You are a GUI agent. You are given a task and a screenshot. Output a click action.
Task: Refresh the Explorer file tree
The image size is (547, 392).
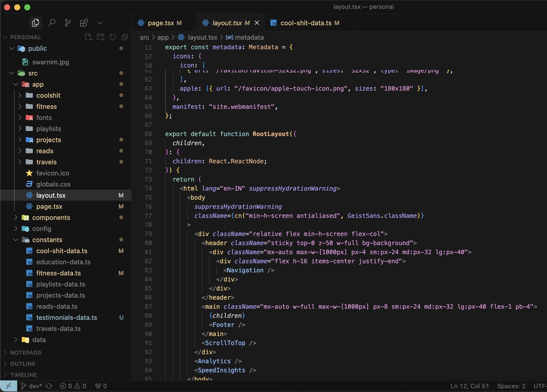[x=113, y=37]
